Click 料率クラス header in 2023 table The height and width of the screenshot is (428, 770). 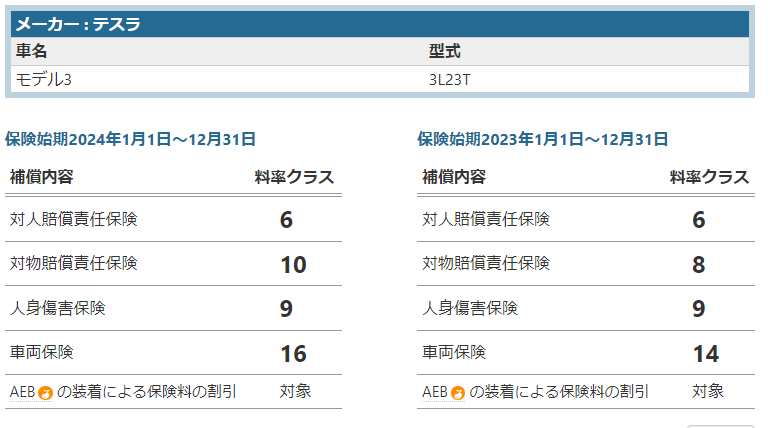pyautogui.click(x=710, y=177)
